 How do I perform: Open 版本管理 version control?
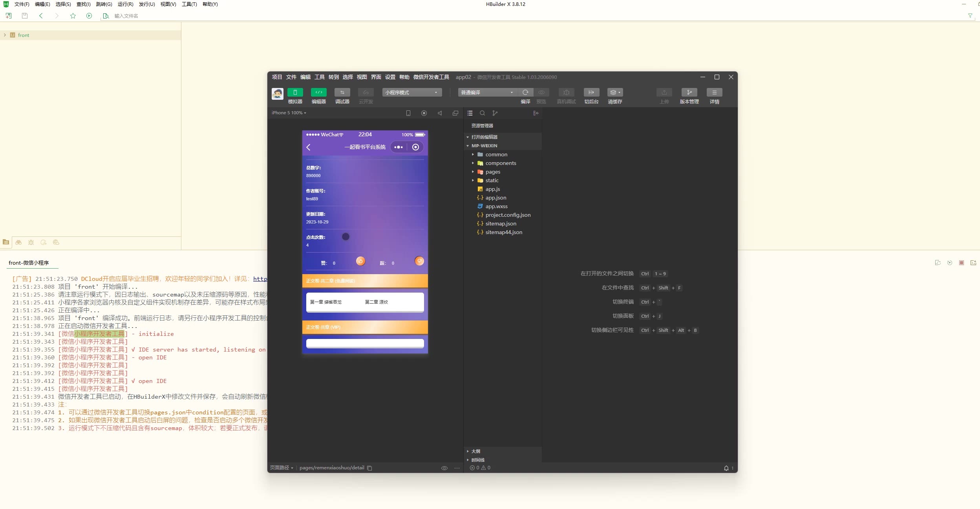(x=689, y=92)
